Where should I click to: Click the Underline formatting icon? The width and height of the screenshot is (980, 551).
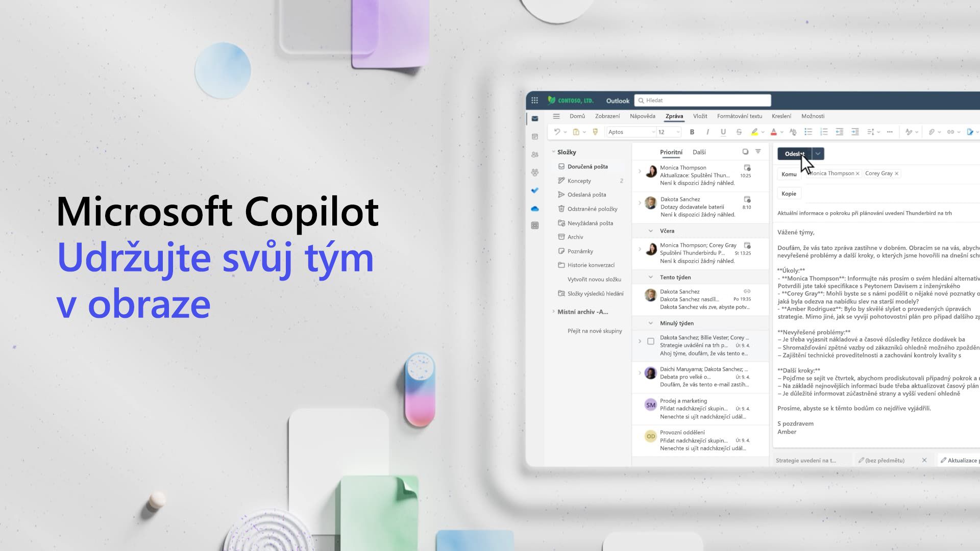pyautogui.click(x=722, y=131)
